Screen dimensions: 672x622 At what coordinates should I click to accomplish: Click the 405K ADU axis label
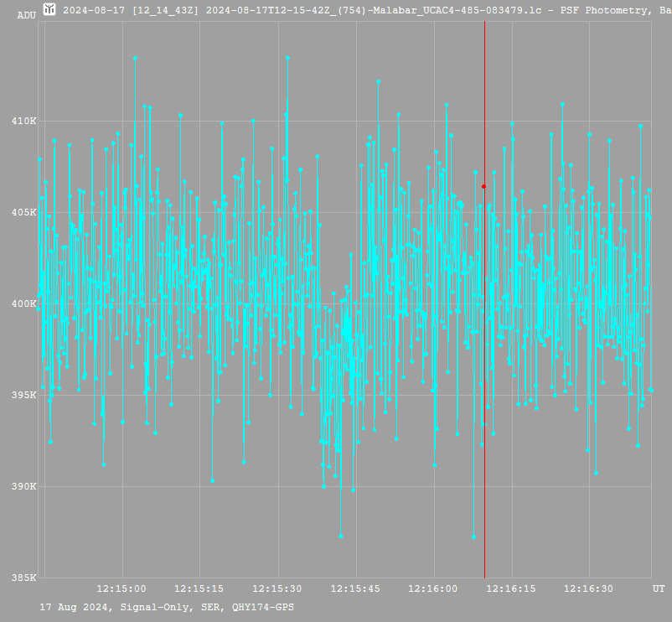[x=24, y=213]
